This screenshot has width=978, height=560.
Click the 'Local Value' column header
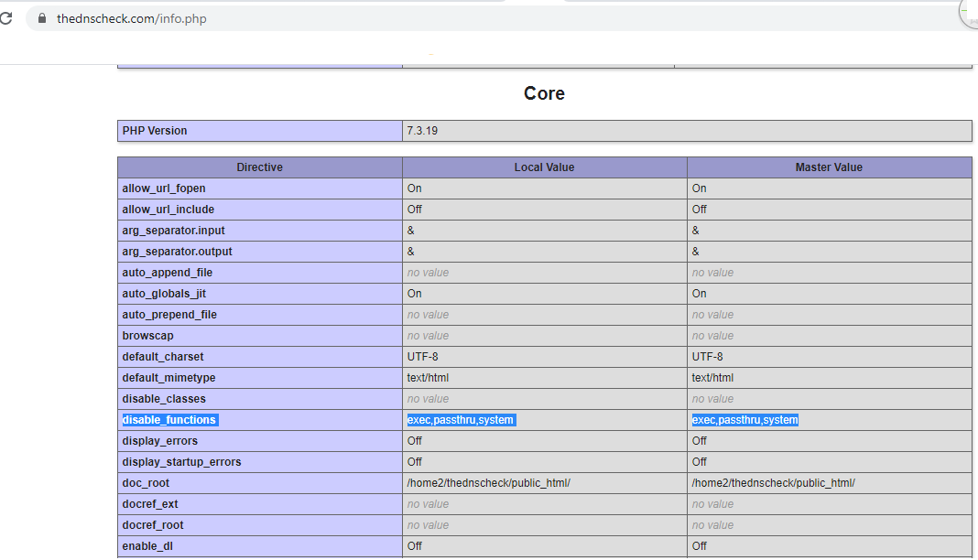(545, 167)
